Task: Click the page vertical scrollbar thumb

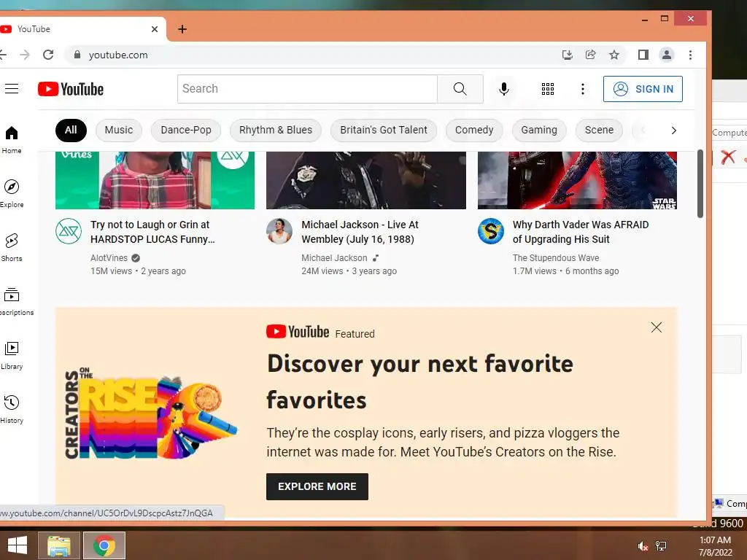Action: (700, 183)
